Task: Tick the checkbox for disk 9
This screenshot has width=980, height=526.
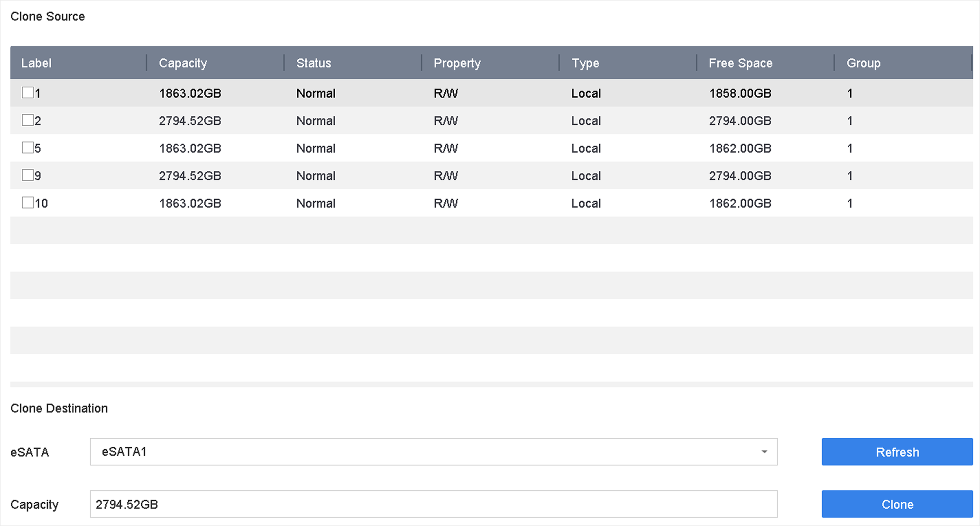Action: (27, 175)
